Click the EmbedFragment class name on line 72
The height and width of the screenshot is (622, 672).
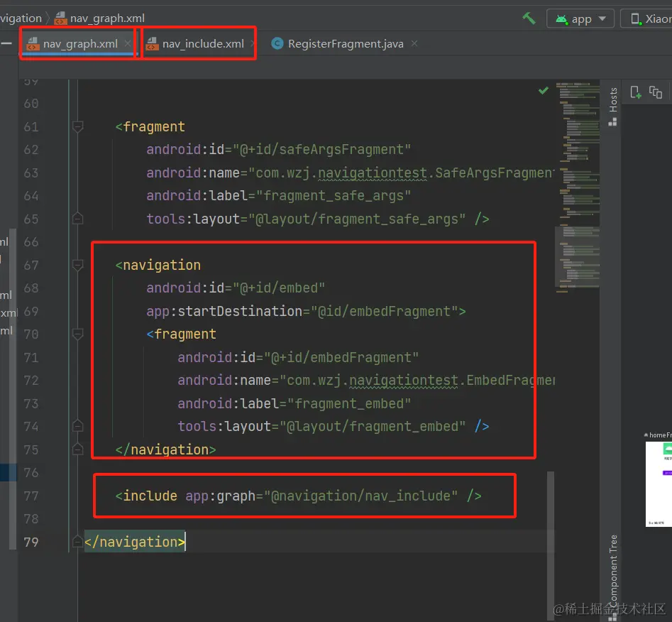510,381
